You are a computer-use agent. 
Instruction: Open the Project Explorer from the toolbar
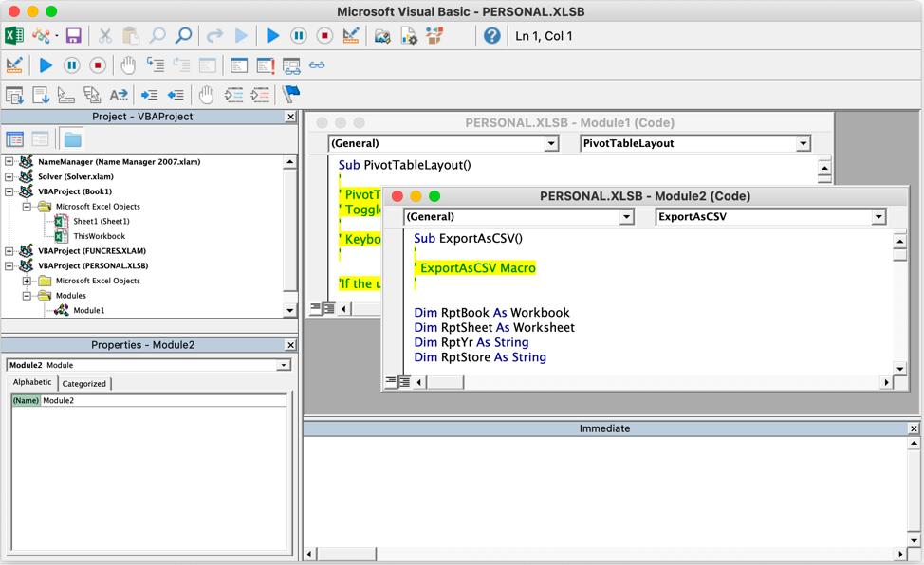[382, 36]
